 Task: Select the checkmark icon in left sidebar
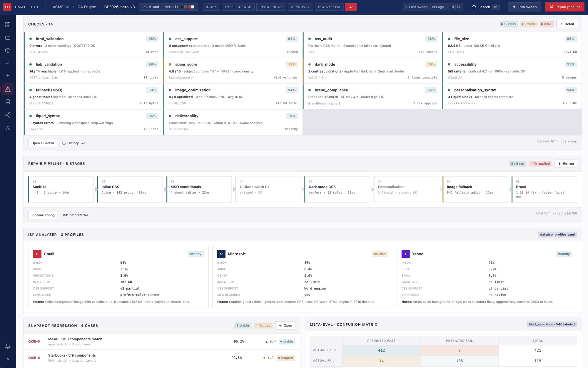[8, 63]
